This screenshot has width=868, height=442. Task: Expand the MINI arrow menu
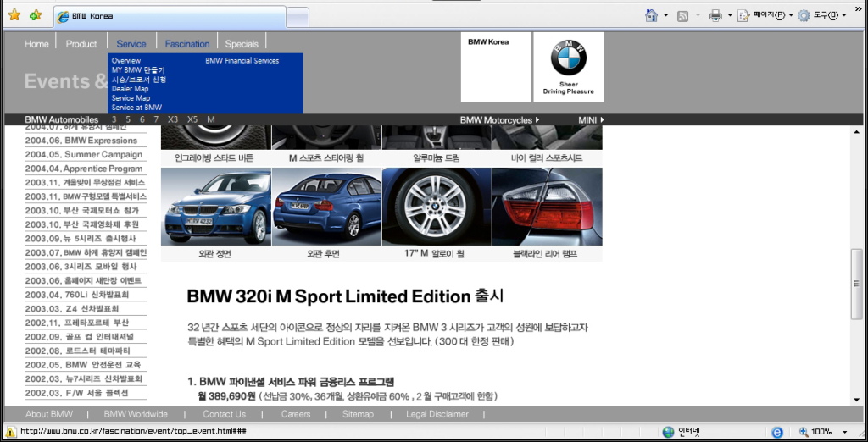602,119
